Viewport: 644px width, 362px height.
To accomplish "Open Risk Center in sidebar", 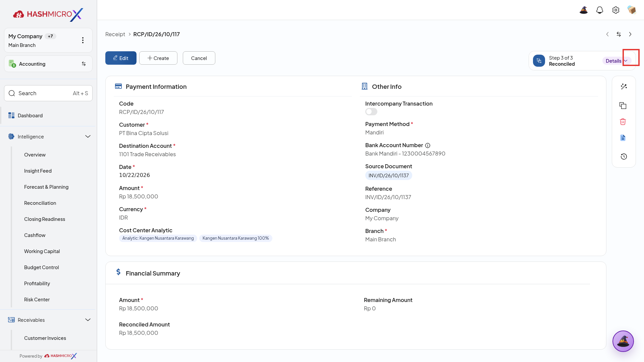I will pos(37,300).
